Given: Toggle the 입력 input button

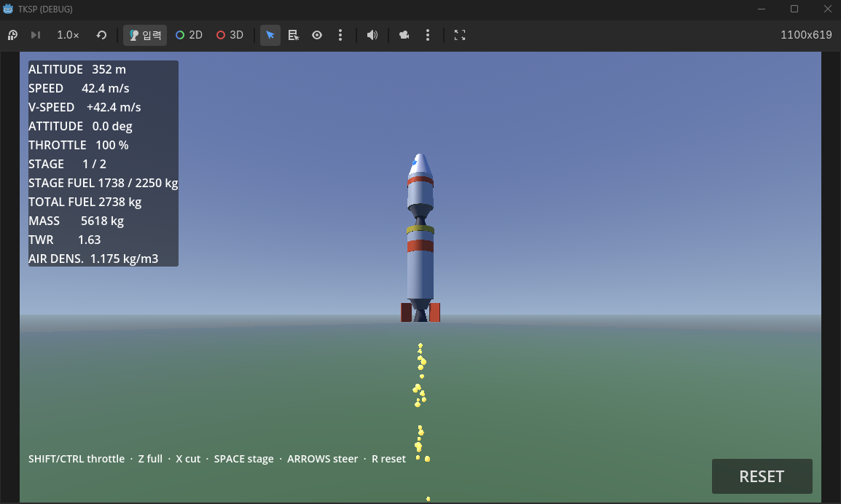Looking at the screenshot, I should click(145, 36).
